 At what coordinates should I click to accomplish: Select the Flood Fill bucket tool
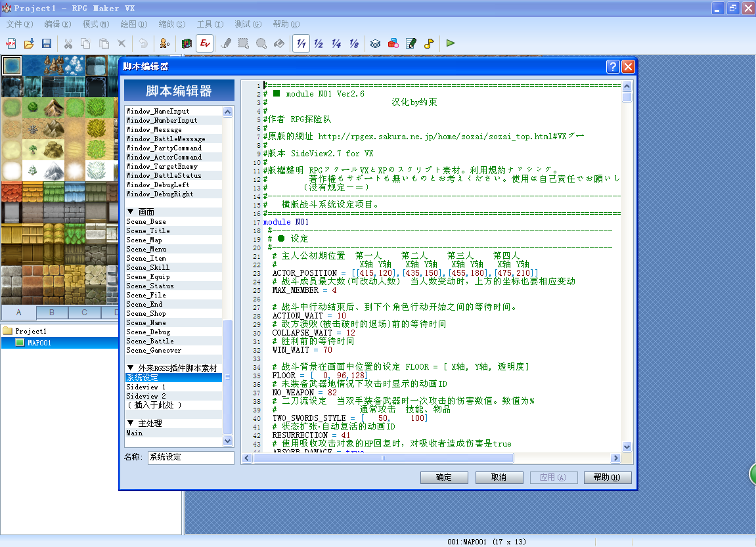(279, 43)
